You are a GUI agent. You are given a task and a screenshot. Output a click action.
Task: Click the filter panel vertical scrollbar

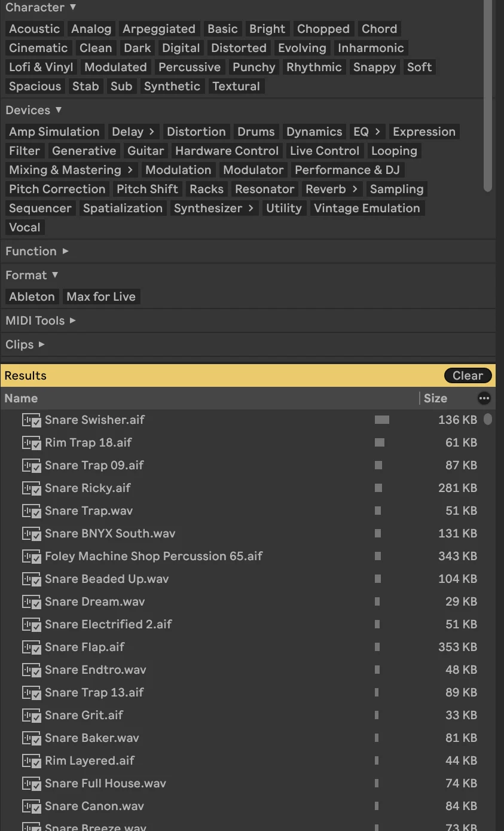(488, 96)
